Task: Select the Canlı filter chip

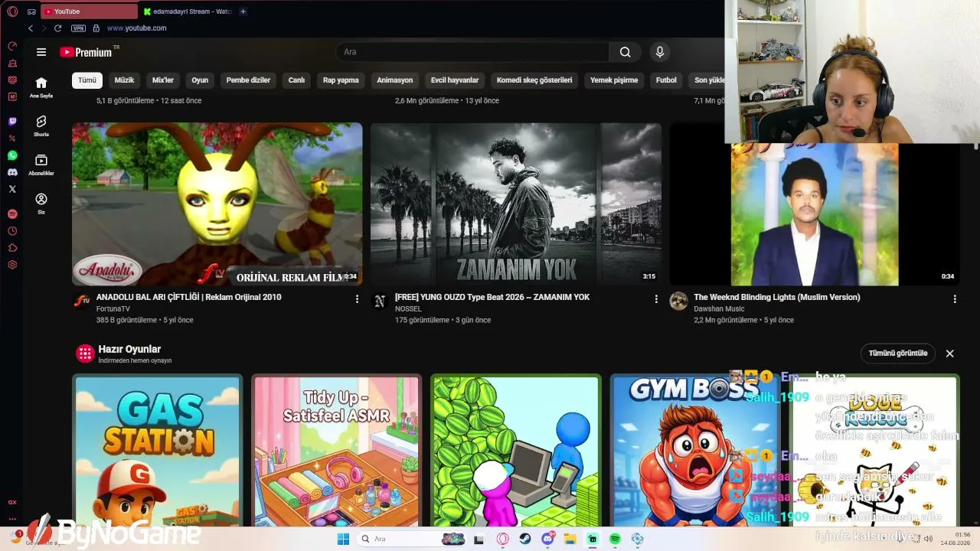Action: pos(296,80)
